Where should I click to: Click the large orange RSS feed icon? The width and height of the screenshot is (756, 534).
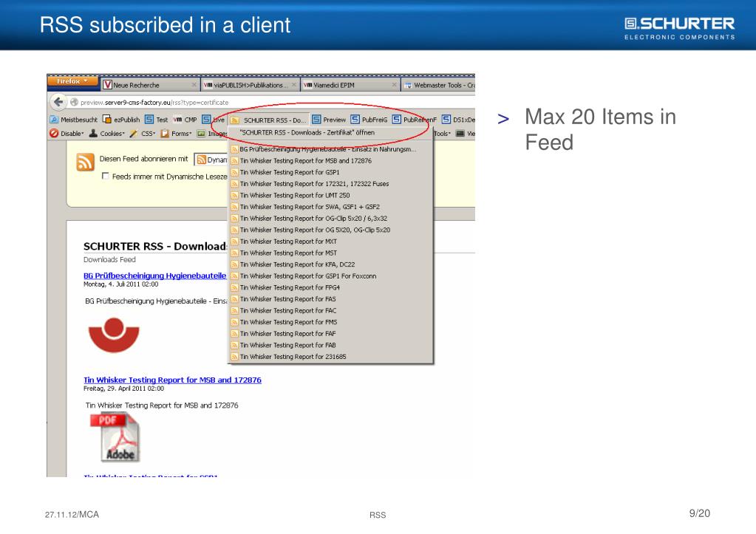point(85,162)
